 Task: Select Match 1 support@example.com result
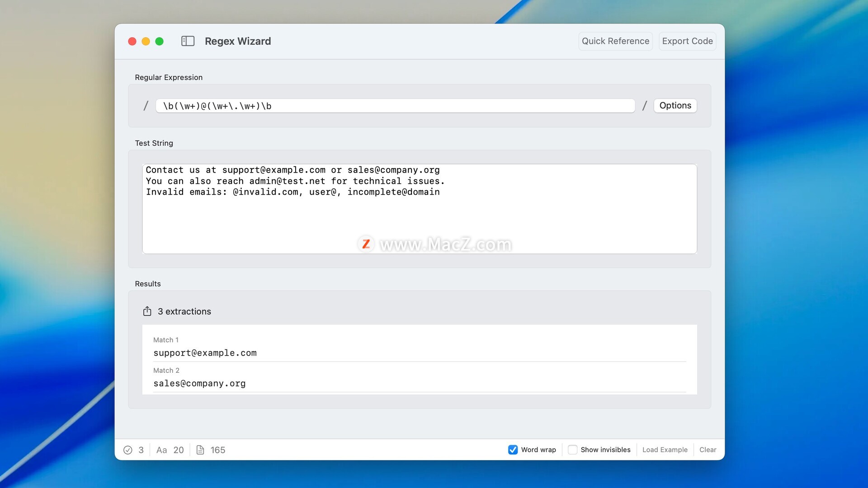(x=205, y=353)
